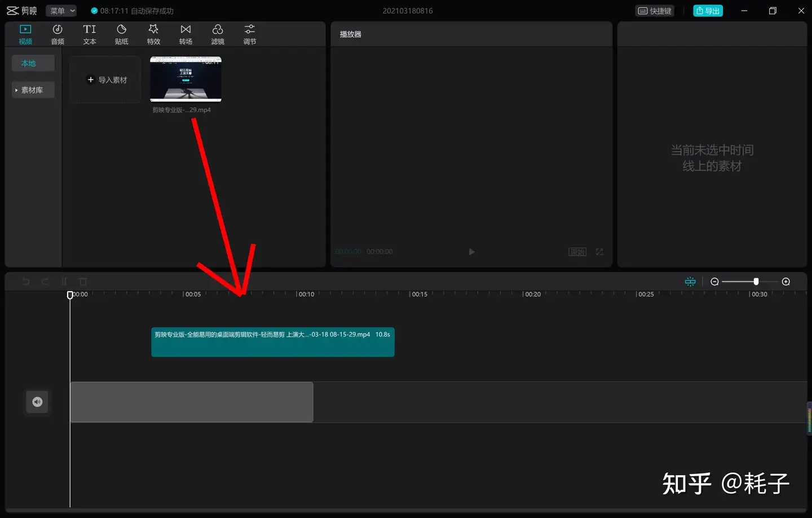Click the undo icon in timeline toolbar
The image size is (812, 518).
point(26,282)
